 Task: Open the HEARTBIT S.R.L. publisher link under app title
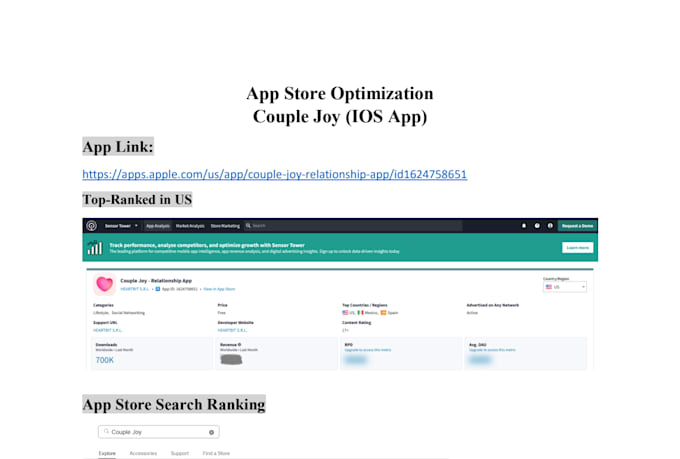click(135, 289)
